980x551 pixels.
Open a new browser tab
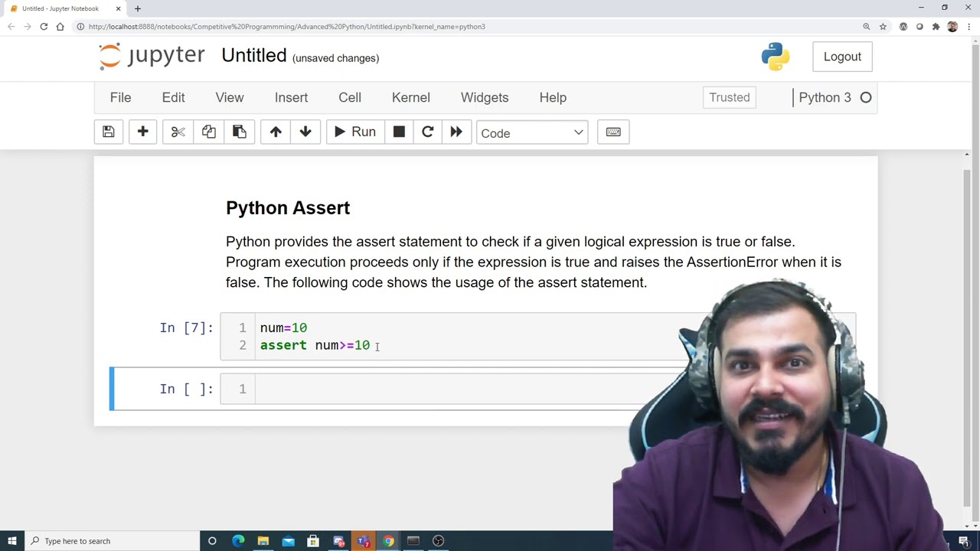pyautogui.click(x=138, y=8)
